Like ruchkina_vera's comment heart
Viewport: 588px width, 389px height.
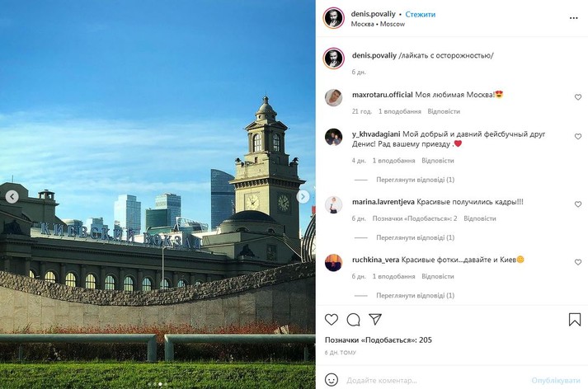(578, 262)
